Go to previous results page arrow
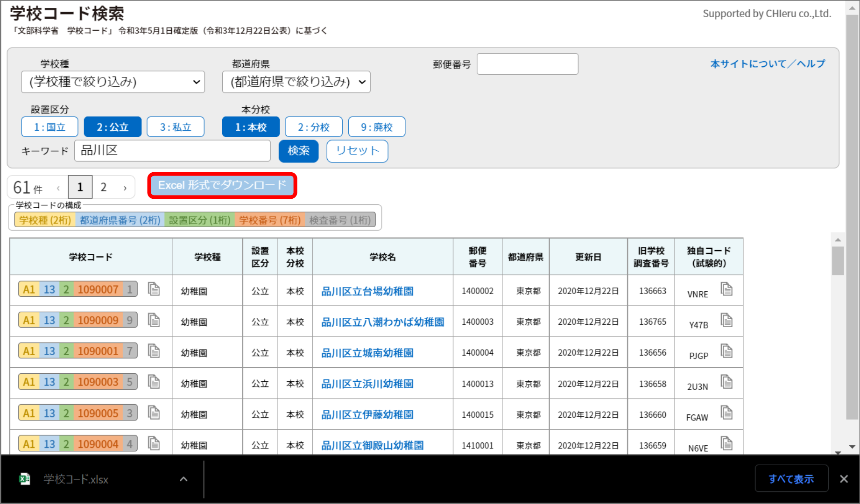The height and width of the screenshot is (504, 860). click(58, 188)
